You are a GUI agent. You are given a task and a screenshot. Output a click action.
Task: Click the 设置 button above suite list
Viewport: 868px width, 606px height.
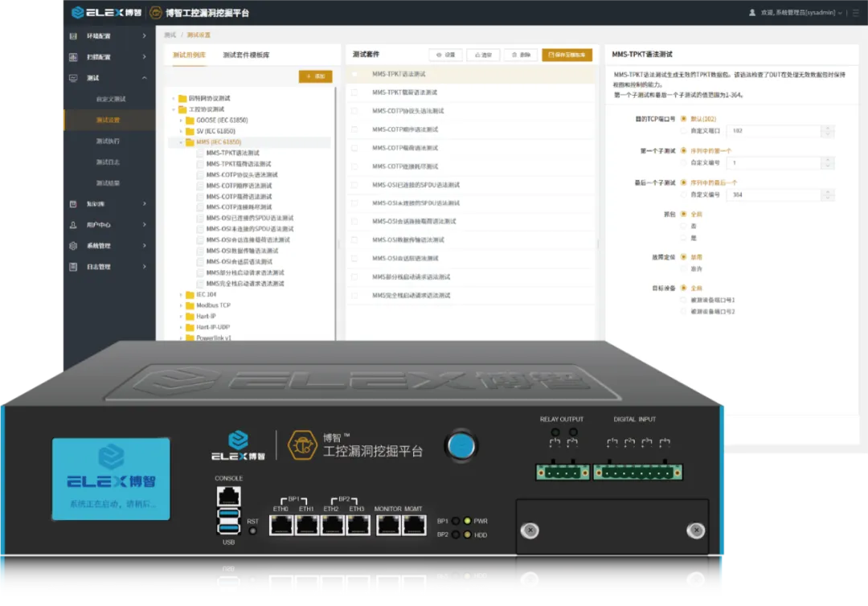(x=445, y=55)
